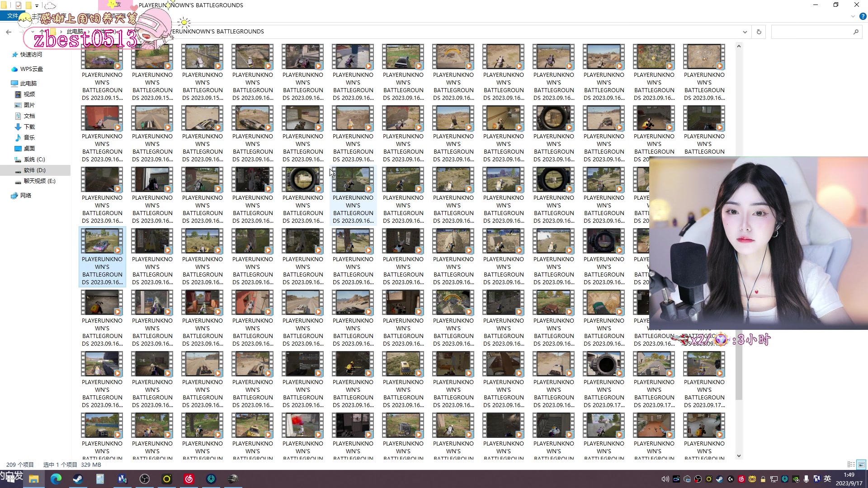Viewport: 868px width, 488px height.
Task: Launch Microsoft Edge from the taskbar
Action: (56, 479)
